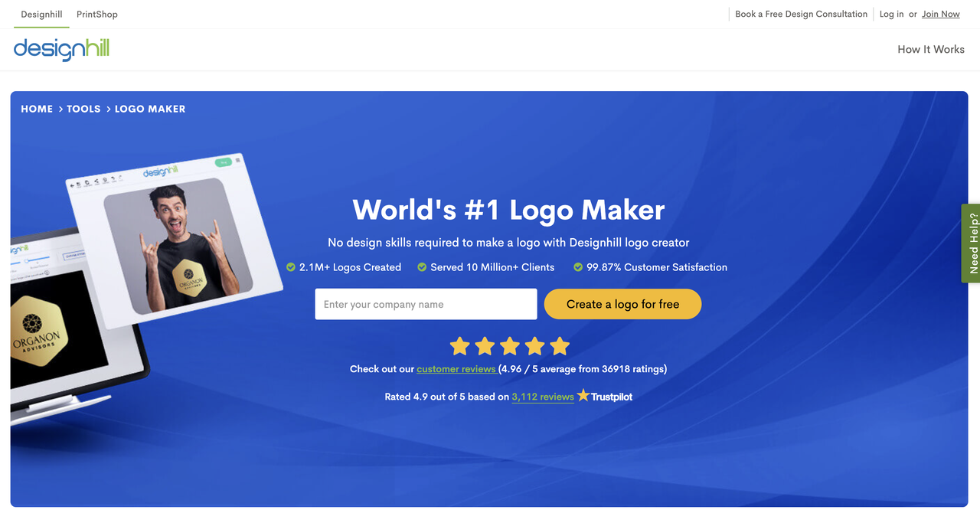
Task: Open How It Works menu item
Action: click(931, 49)
